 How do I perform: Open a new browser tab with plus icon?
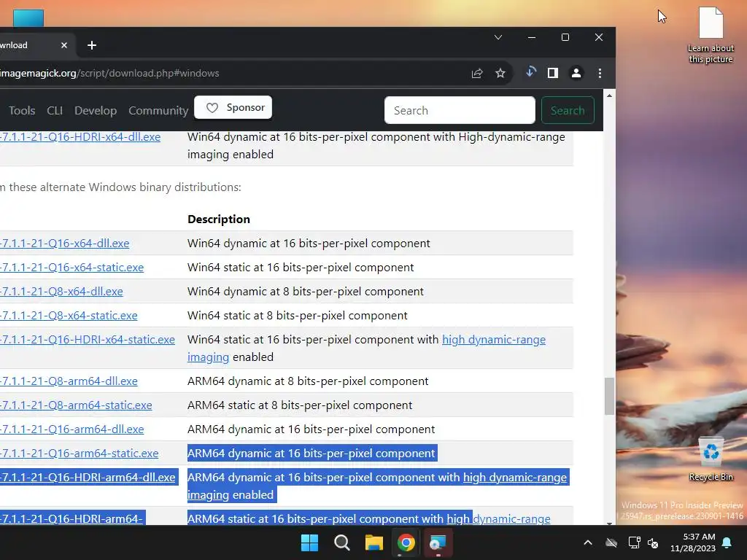click(92, 45)
